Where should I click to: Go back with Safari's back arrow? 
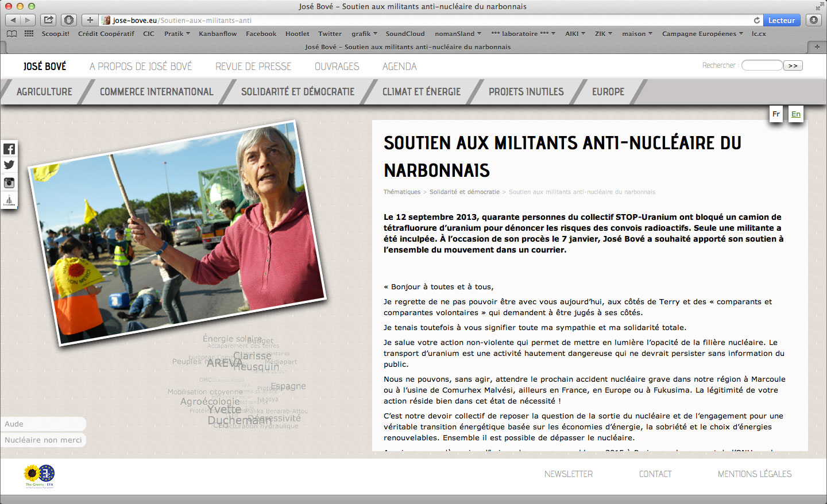pyautogui.click(x=13, y=20)
